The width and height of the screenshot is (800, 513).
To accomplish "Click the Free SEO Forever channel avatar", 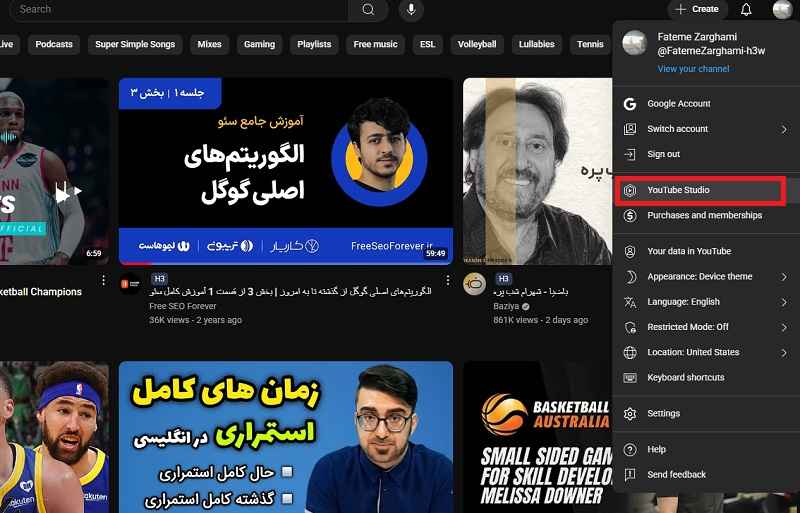I will 130,284.
